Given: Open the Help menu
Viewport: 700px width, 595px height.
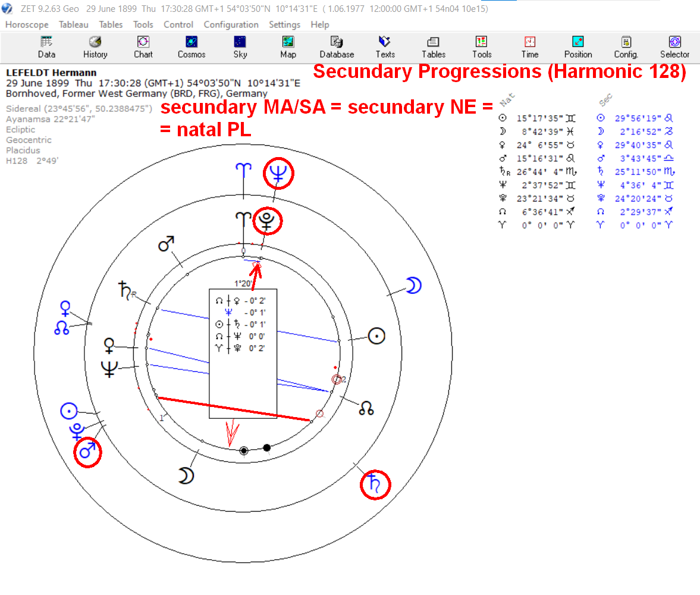Looking at the screenshot, I should pos(319,24).
